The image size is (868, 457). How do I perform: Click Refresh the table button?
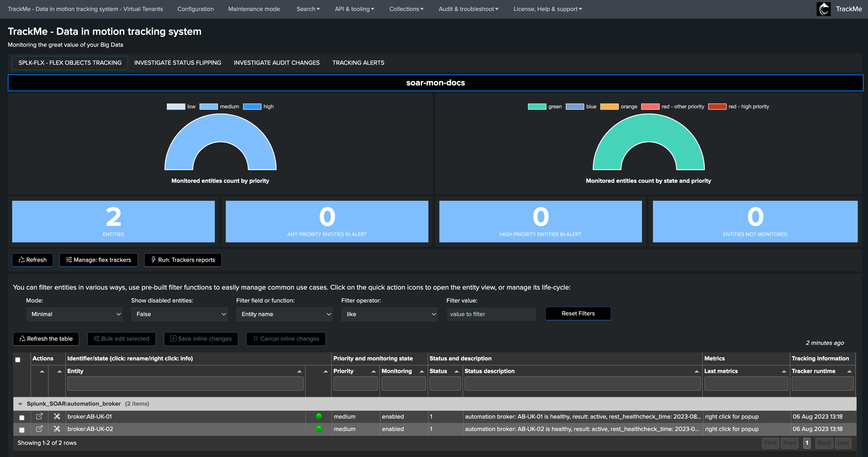(46, 339)
